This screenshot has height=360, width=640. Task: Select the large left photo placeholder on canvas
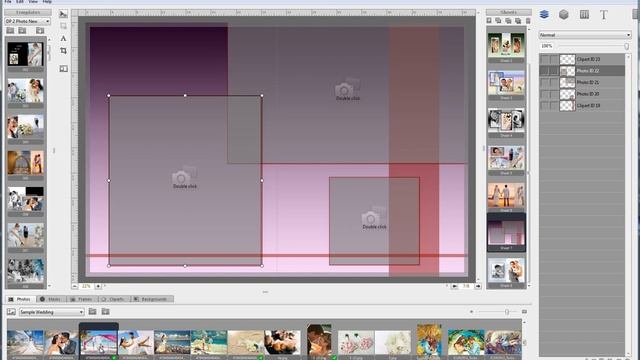pyautogui.click(x=185, y=180)
